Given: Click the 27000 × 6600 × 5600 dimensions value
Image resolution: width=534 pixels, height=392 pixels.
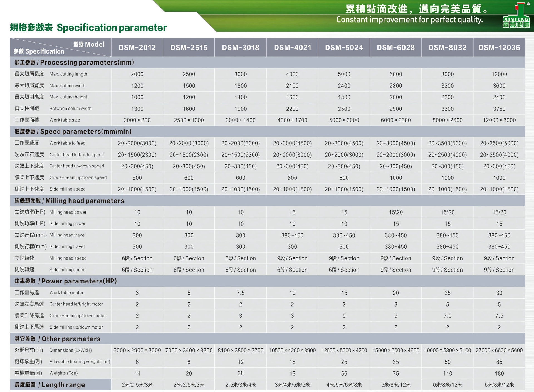Looking at the screenshot, I should (x=499, y=351).
